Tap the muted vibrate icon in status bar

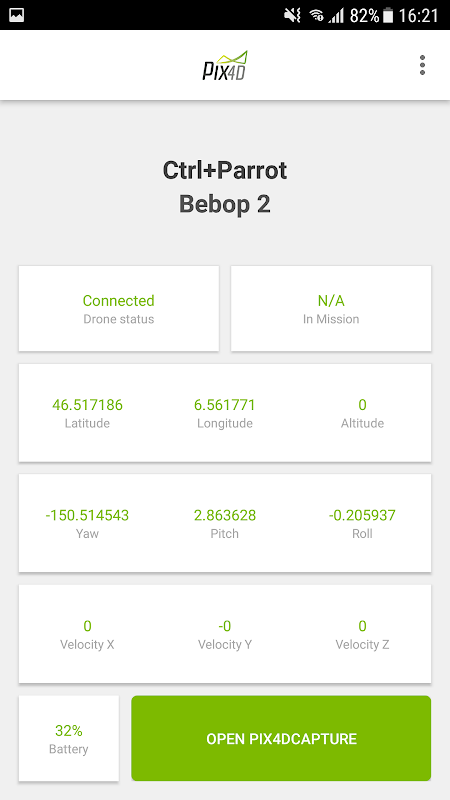pos(292,16)
